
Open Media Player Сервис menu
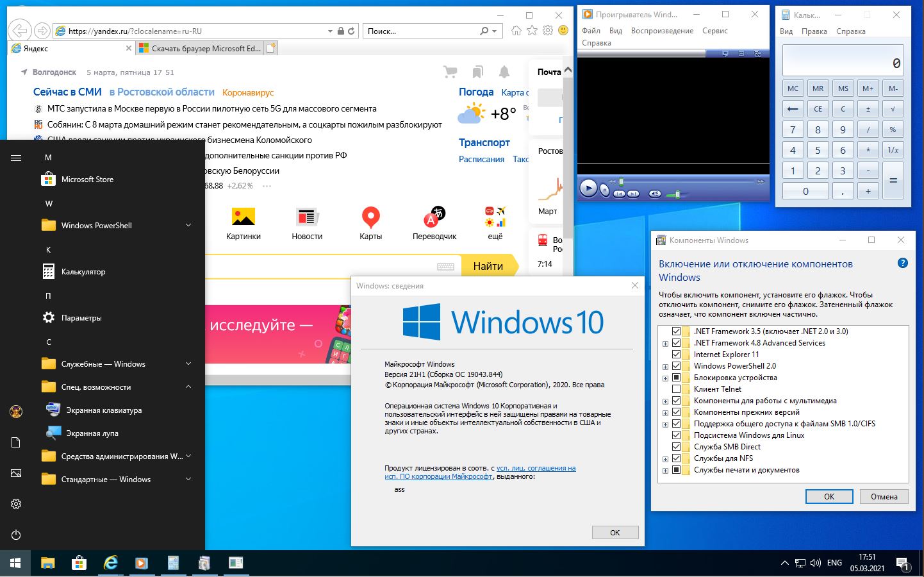click(714, 31)
